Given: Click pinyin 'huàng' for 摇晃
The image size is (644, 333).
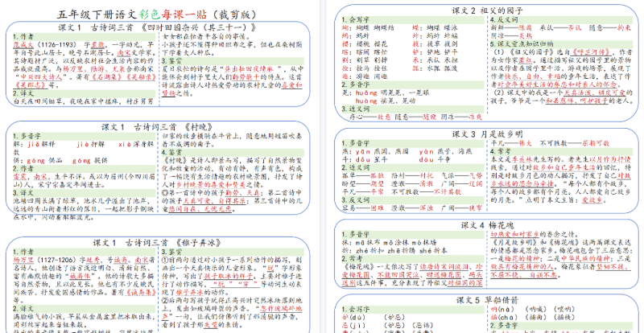Looking at the screenshot, I should coord(366,101).
